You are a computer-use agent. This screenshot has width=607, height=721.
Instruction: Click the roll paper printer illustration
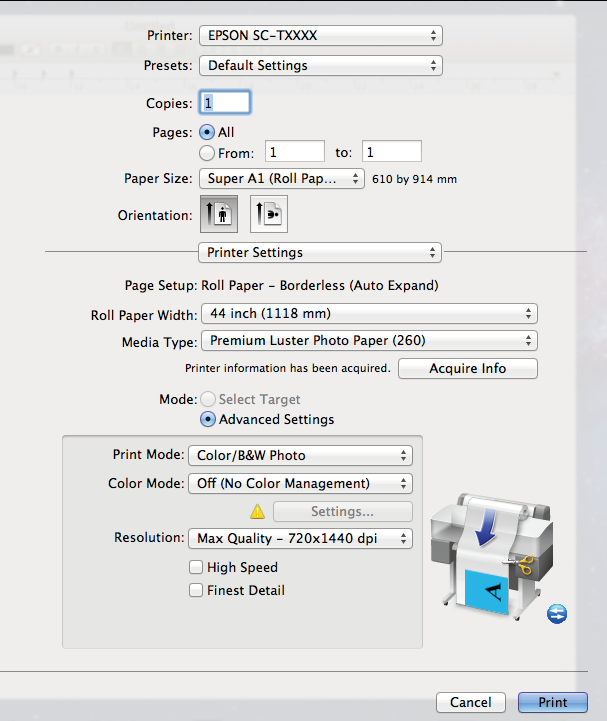click(492, 556)
